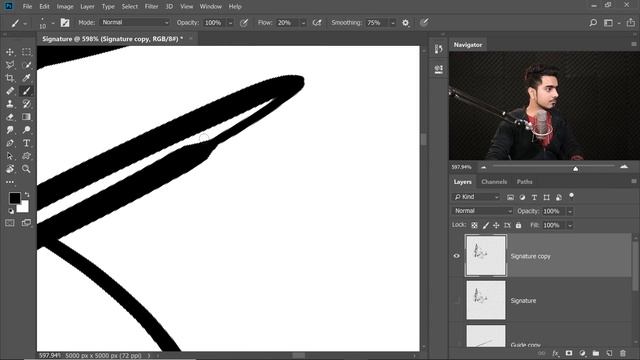Select the Quick Selection tool

click(x=27, y=65)
